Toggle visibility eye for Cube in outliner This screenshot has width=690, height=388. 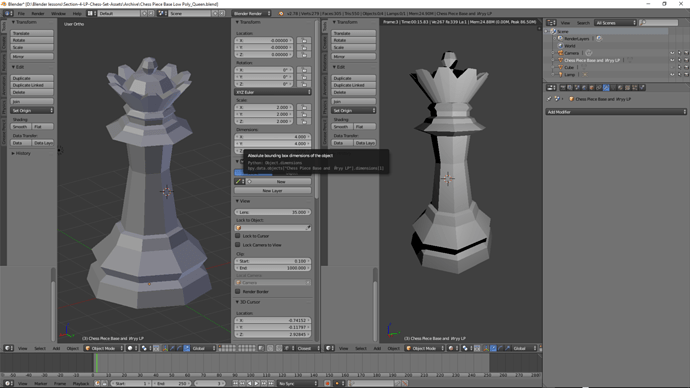click(x=672, y=67)
